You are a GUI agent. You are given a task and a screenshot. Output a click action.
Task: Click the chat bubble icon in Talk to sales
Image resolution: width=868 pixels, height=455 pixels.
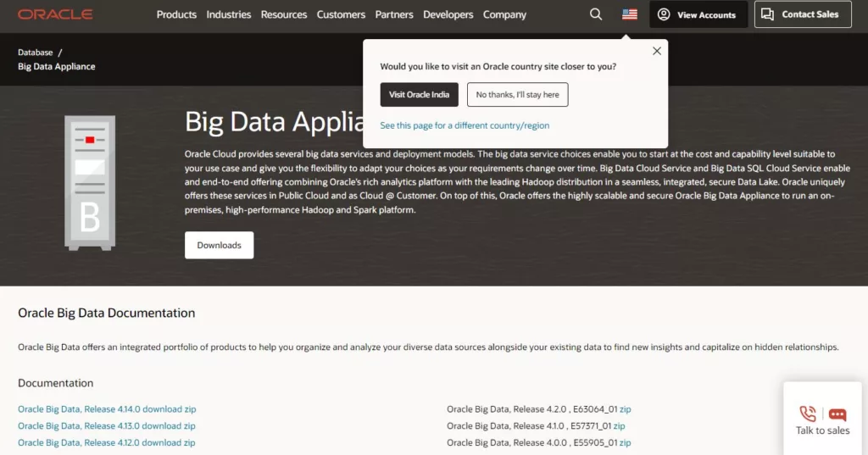[837, 414]
